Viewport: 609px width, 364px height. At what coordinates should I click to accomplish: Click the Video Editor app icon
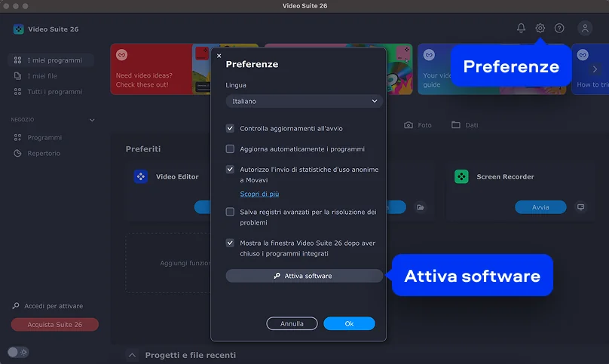141,176
